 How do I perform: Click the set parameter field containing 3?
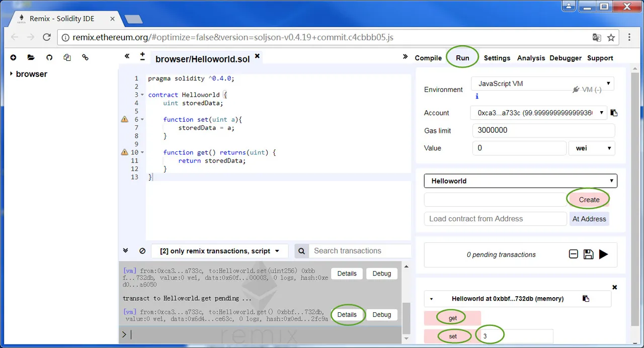tap(517, 336)
